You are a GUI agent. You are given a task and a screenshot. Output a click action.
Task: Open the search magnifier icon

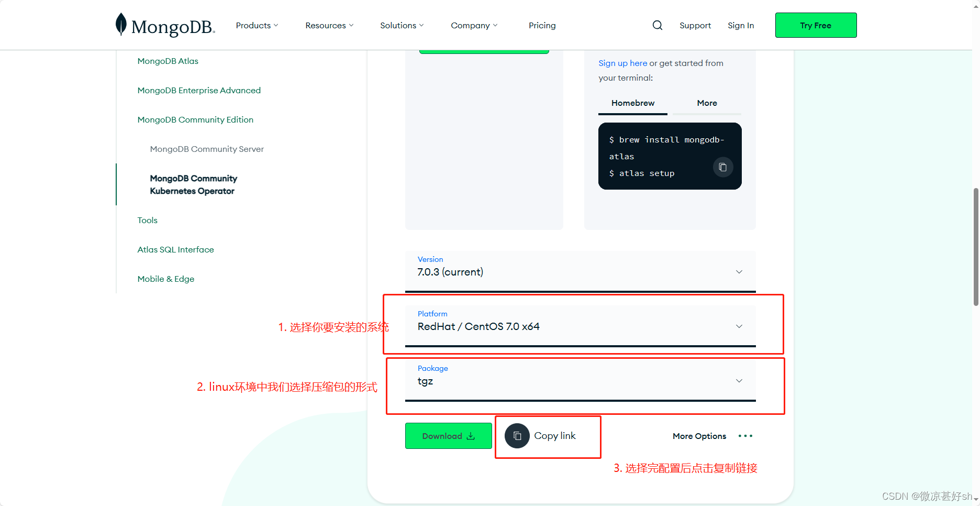657,25
